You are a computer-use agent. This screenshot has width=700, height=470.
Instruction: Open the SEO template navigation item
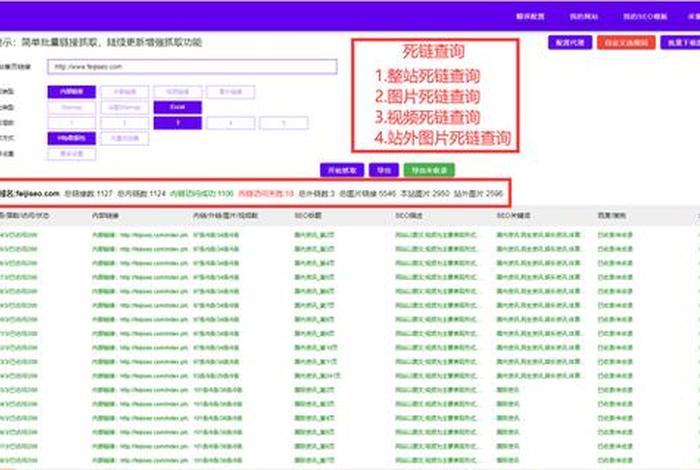pos(645,17)
